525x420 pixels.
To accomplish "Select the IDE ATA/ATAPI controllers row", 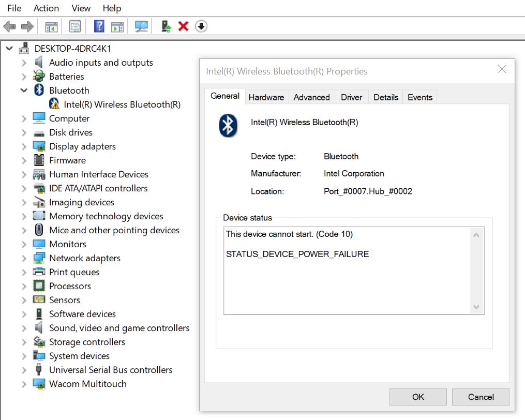I will 98,188.
